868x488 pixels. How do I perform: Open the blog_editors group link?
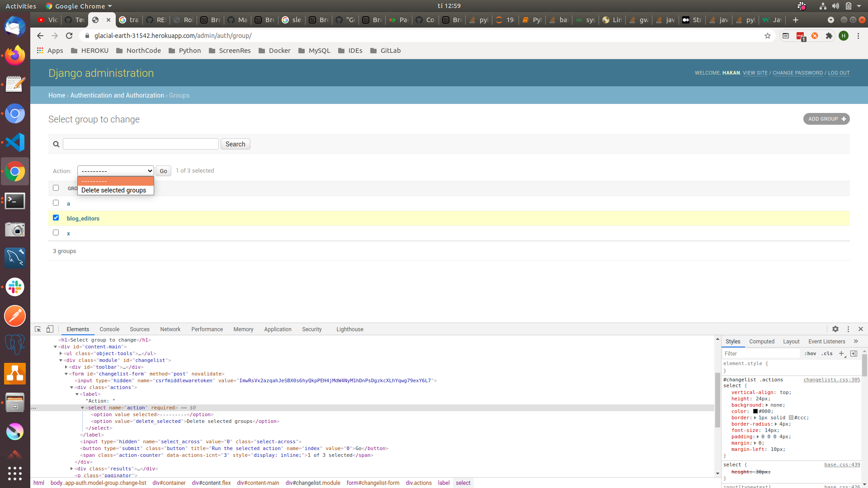[83, 218]
